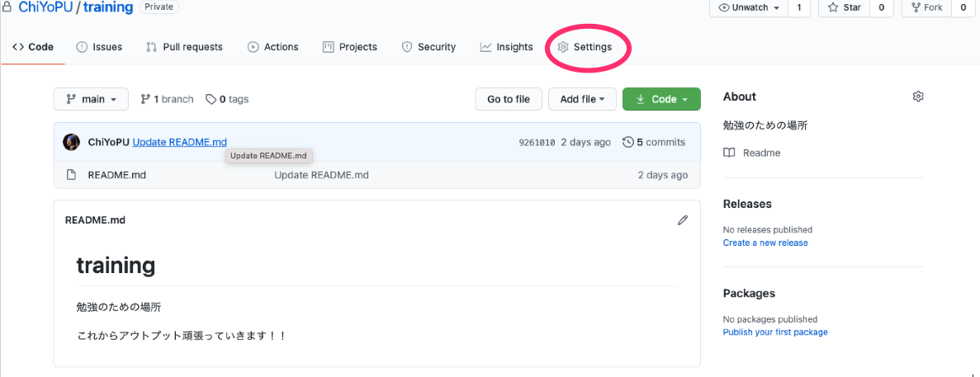Image resolution: width=980 pixels, height=377 pixels.
Task: Click the history clock icon beside commits
Action: [x=628, y=143]
